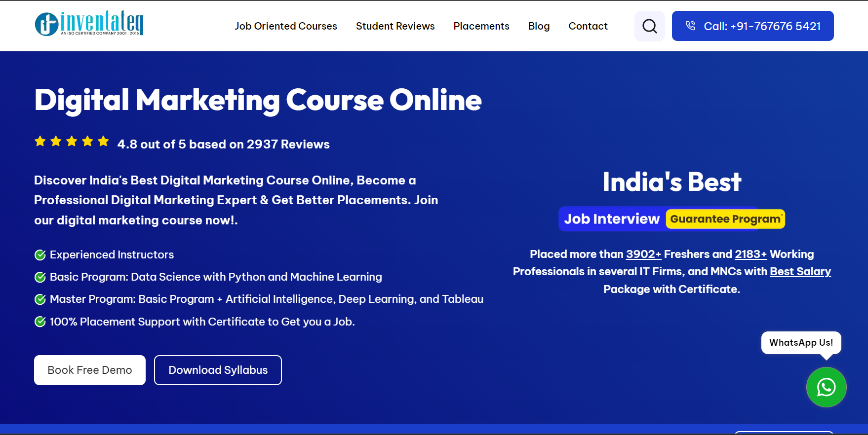Click the 4.8 out of 5 reviews text
Viewport: 868px width, 435px height.
(x=223, y=145)
